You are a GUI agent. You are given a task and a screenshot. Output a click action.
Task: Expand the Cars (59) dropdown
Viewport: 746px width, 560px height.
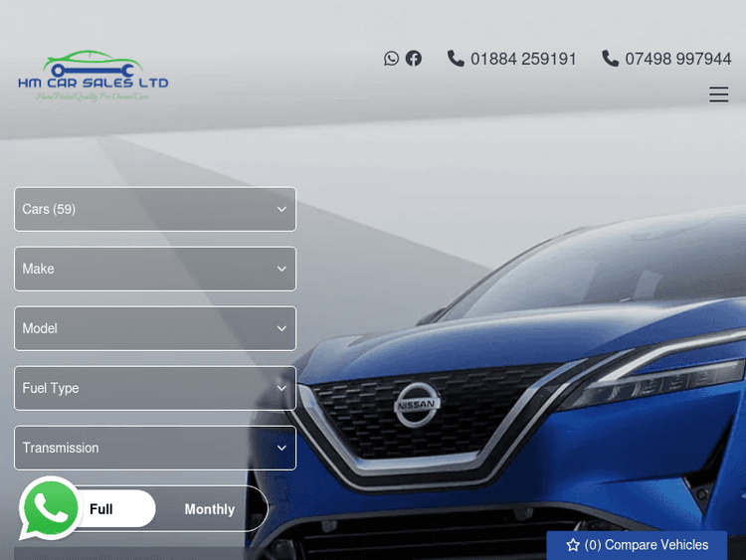point(155,209)
